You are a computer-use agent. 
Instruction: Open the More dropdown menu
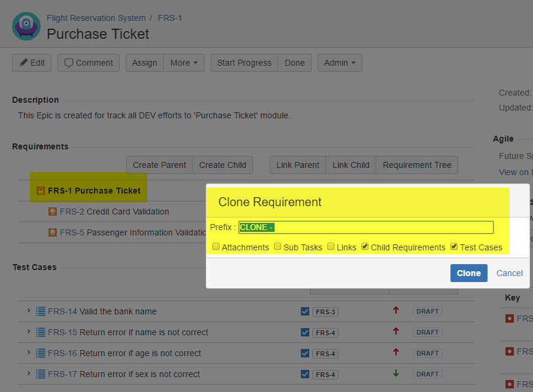tap(184, 63)
